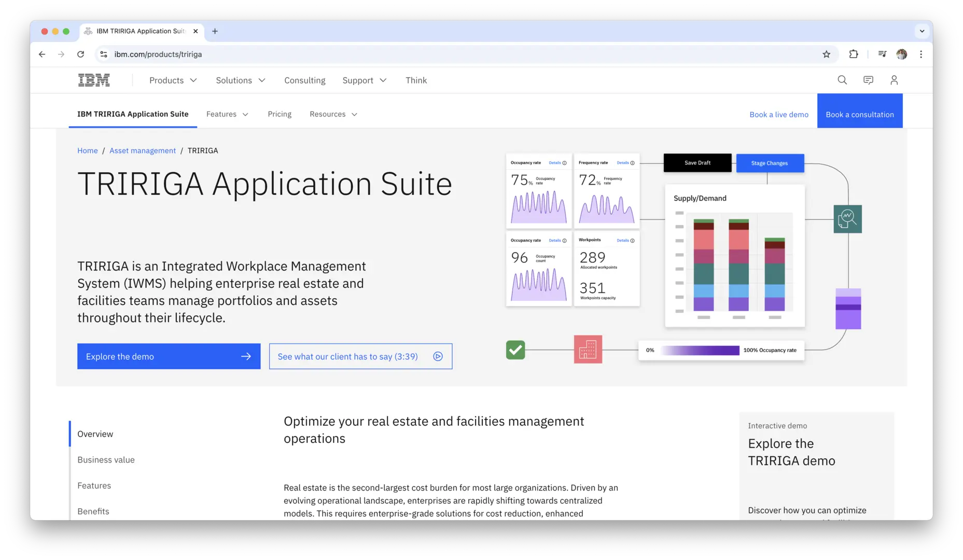The height and width of the screenshot is (560, 963).
Task: Click the occupancy rate gradient bar
Action: 701,351
